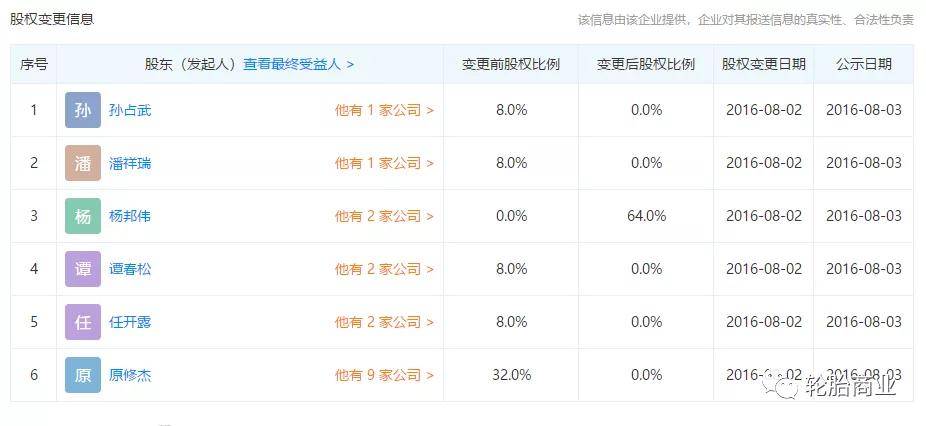The width and height of the screenshot is (926, 426).
Task: Expand 孙占武's 他有 1 家公司 list
Action: [x=384, y=110]
